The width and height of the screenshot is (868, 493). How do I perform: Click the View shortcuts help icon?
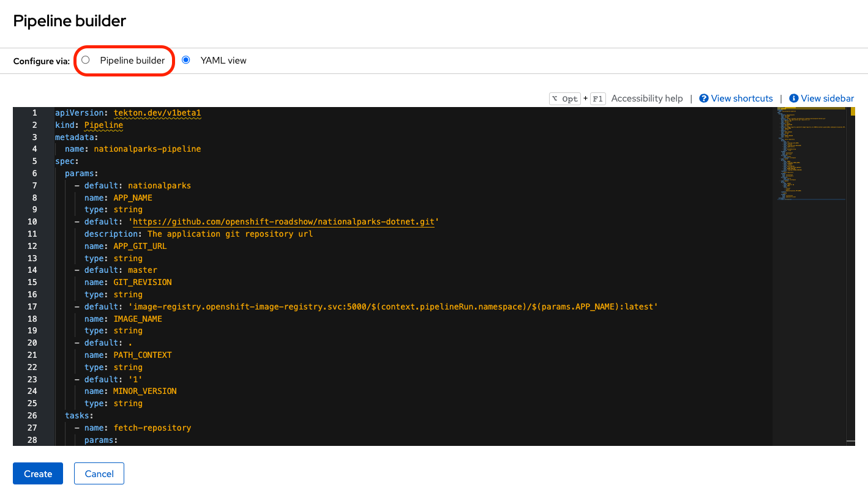tap(704, 98)
